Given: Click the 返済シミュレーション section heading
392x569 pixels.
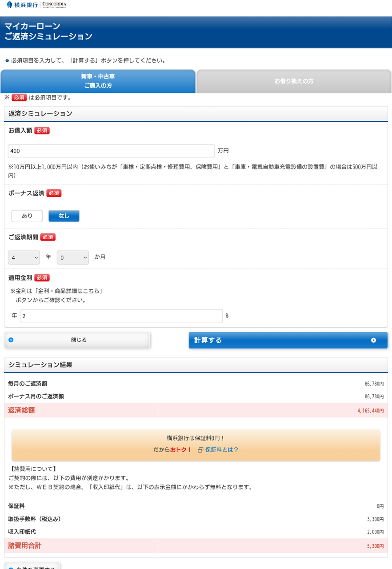Looking at the screenshot, I should 40,114.
